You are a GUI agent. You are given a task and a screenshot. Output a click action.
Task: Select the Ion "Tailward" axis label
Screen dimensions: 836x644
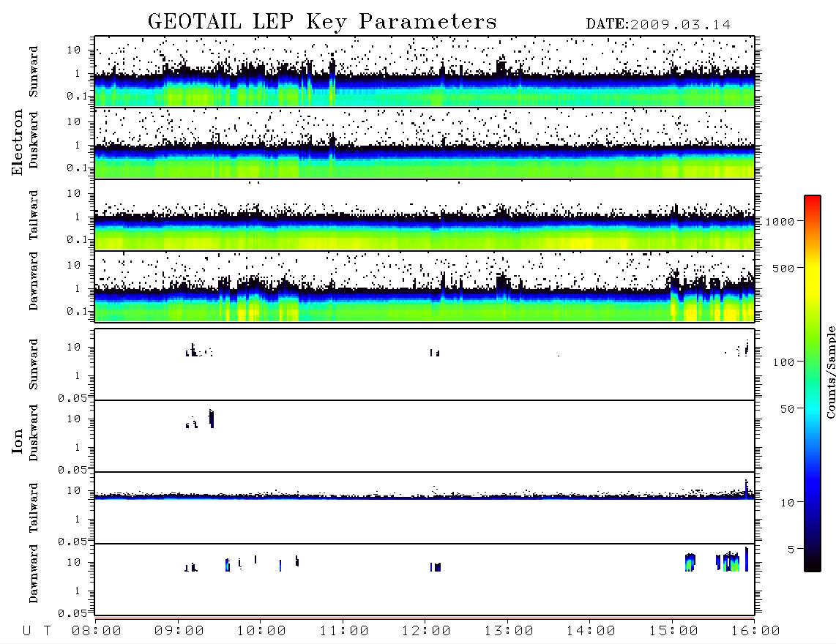34,508
